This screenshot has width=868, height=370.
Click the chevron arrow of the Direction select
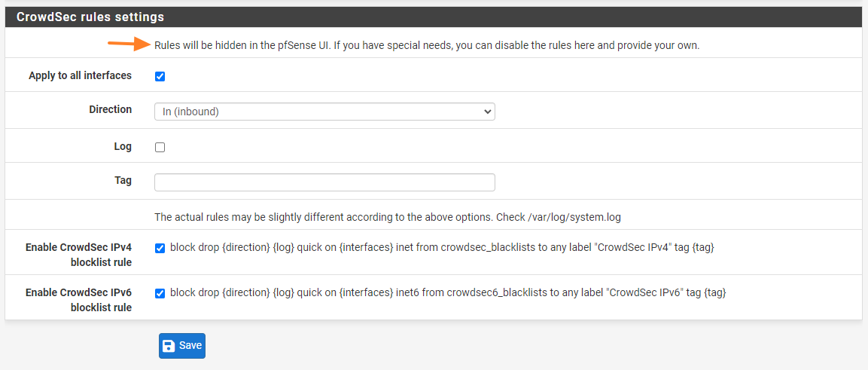488,112
